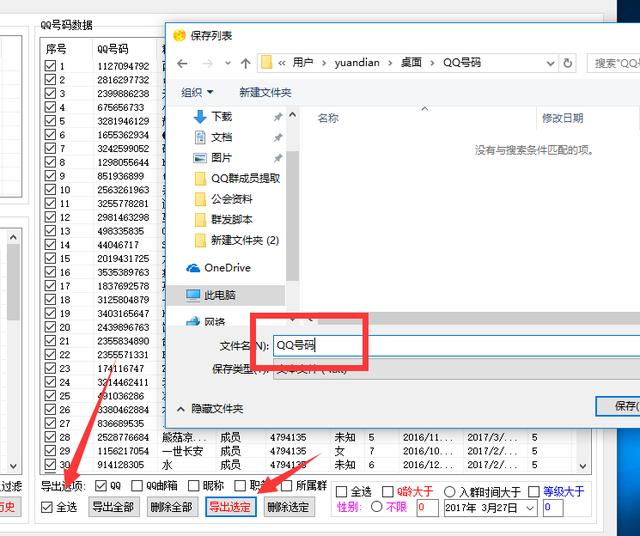Viewport: 640px width, 536px height.
Task: Open the QQ群成员提取 folder
Action: click(245, 179)
